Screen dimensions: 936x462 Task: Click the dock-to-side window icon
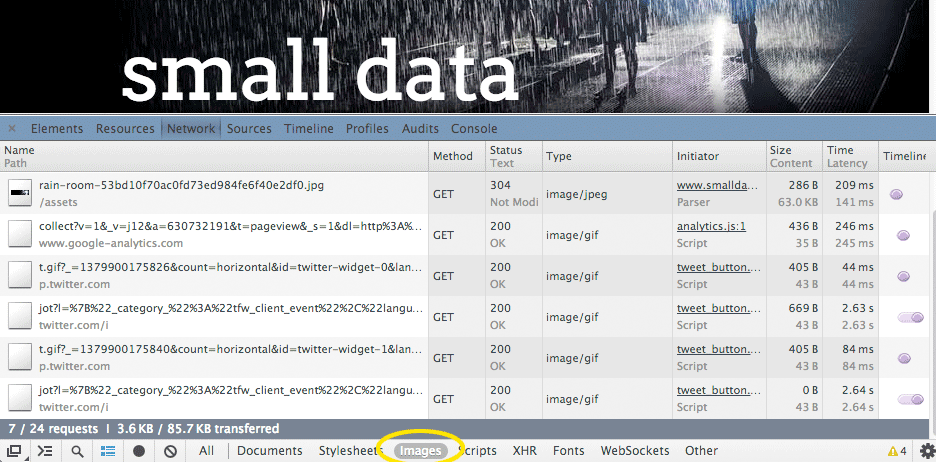tap(14, 451)
